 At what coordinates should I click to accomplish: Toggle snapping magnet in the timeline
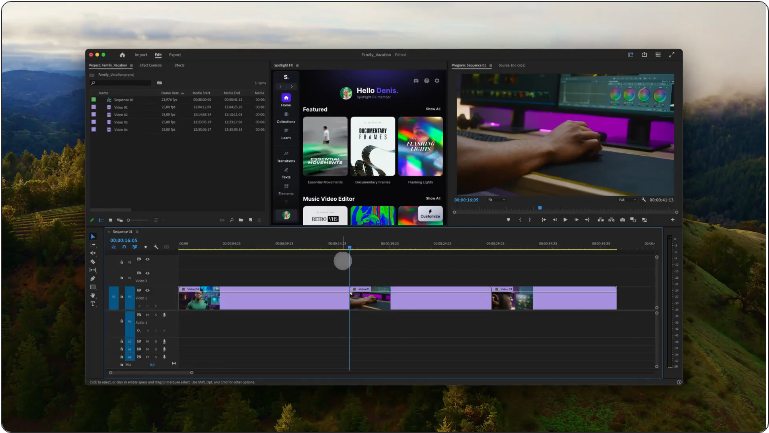tap(123, 247)
